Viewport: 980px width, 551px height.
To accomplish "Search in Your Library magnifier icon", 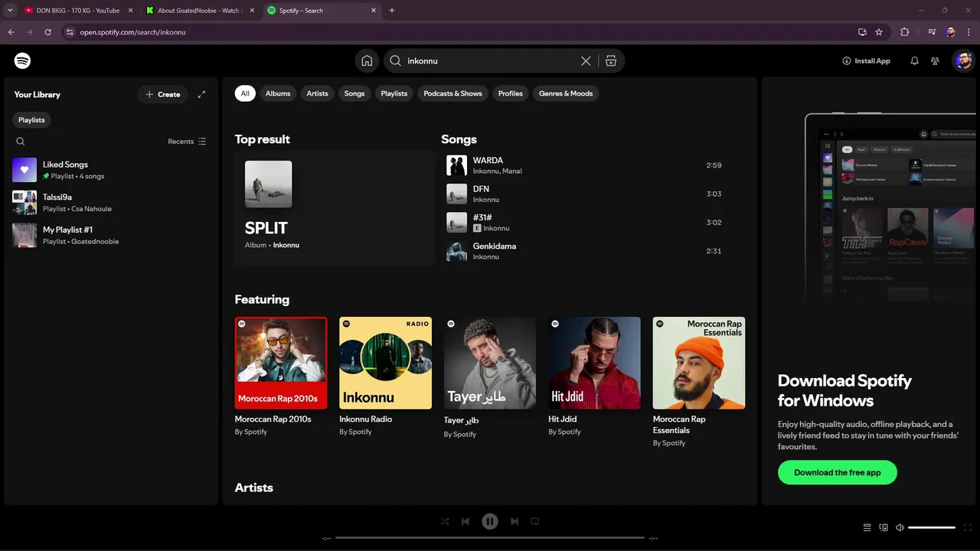I will [21, 142].
